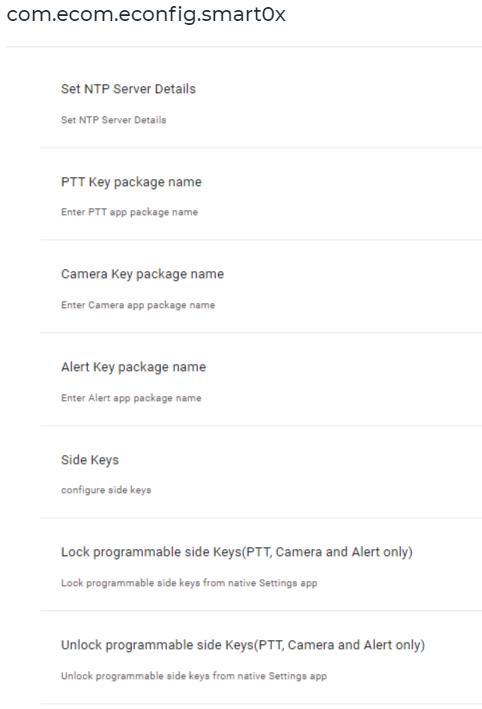Select Lock programmable side Keys title

pos(236,552)
